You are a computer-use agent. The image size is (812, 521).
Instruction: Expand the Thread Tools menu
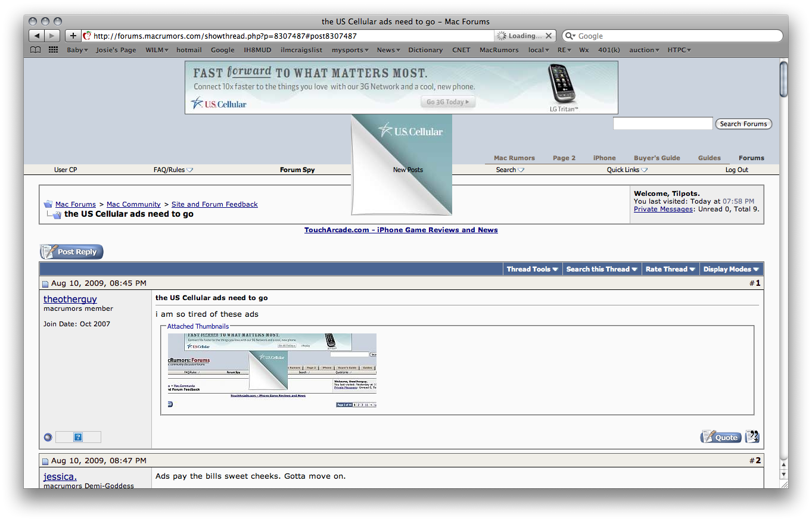(x=533, y=269)
